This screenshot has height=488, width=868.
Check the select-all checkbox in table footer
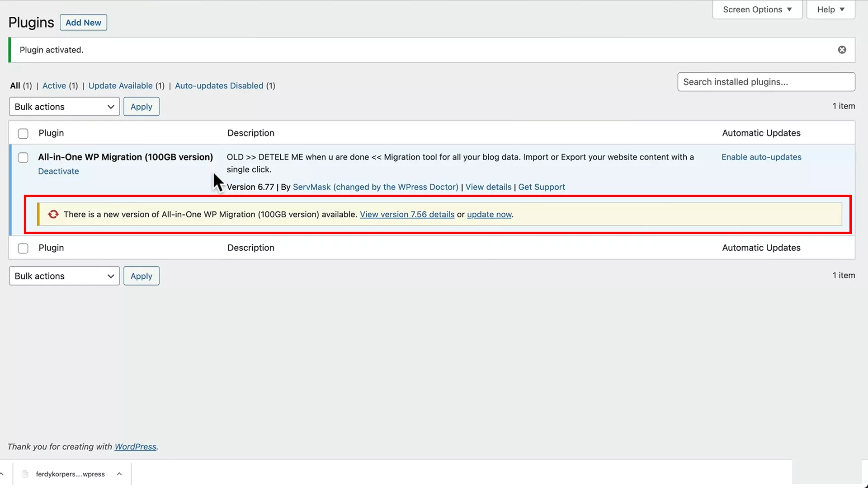tap(23, 248)
